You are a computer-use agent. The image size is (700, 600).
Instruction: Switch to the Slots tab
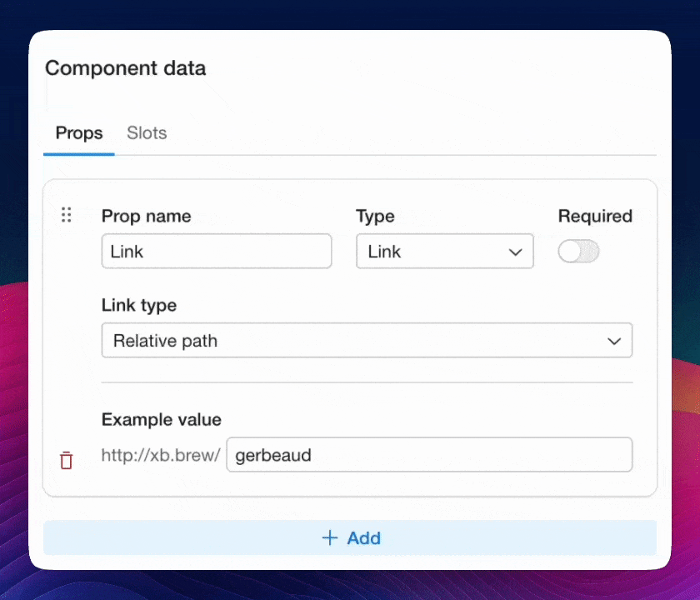tap(147, 133)
